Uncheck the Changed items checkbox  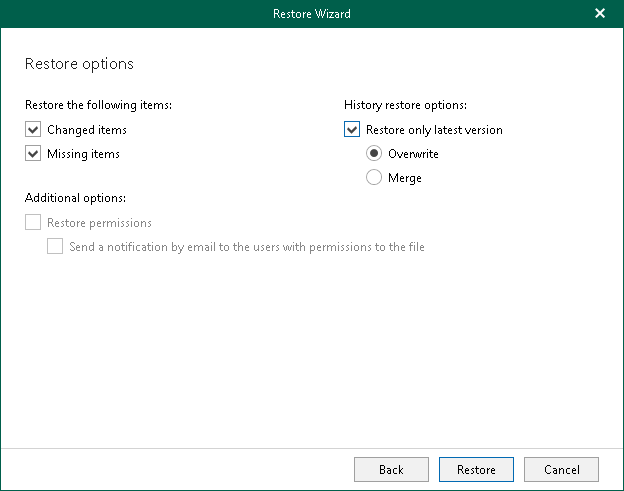click(34, 130)
